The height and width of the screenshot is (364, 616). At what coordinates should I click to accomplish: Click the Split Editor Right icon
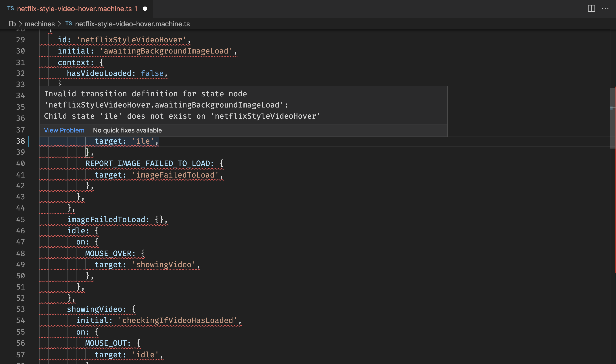click(591, 8)
